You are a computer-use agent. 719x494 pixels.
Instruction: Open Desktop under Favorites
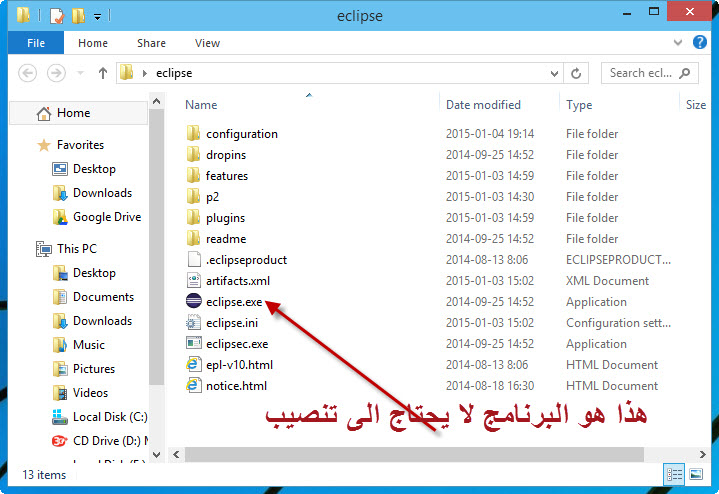(x=84, y=169)
